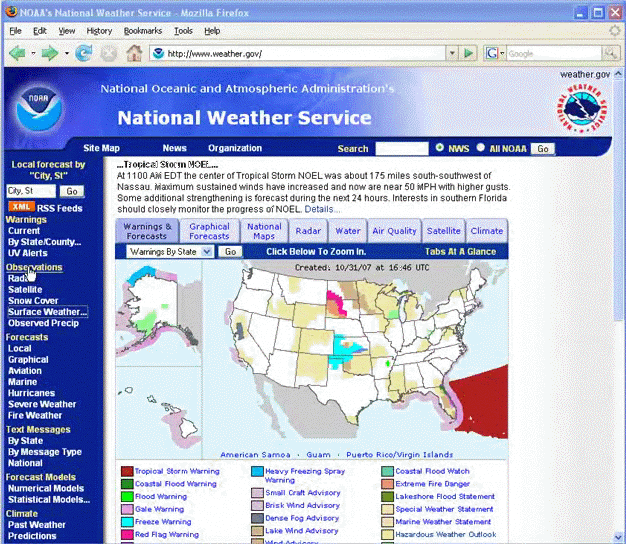Open the Edit menu
The width and height of the screenshot is (626, 544).
[x=40, y=31]
